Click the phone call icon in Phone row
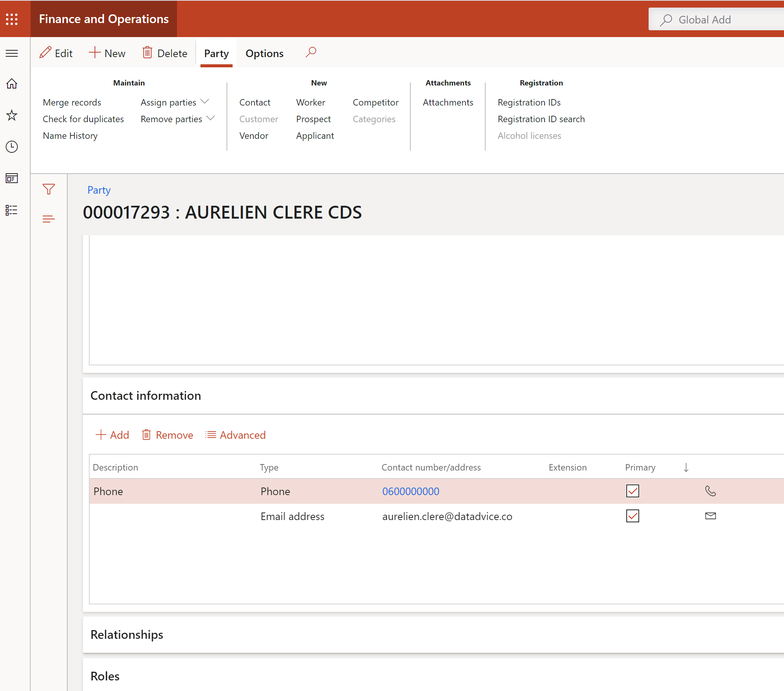Screen dimensions: 784x691 point(710,491)
